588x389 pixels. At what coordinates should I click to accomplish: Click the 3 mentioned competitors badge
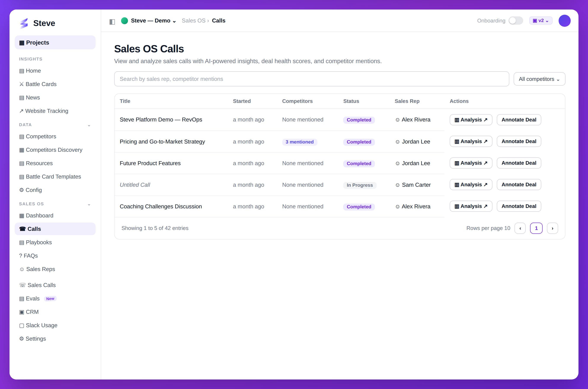[299, 142]
